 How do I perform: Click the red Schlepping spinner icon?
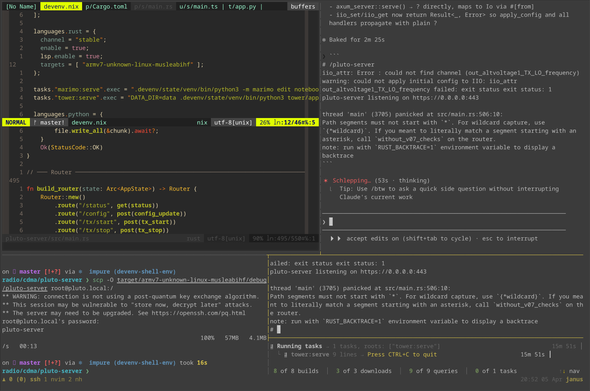(325, 181)
